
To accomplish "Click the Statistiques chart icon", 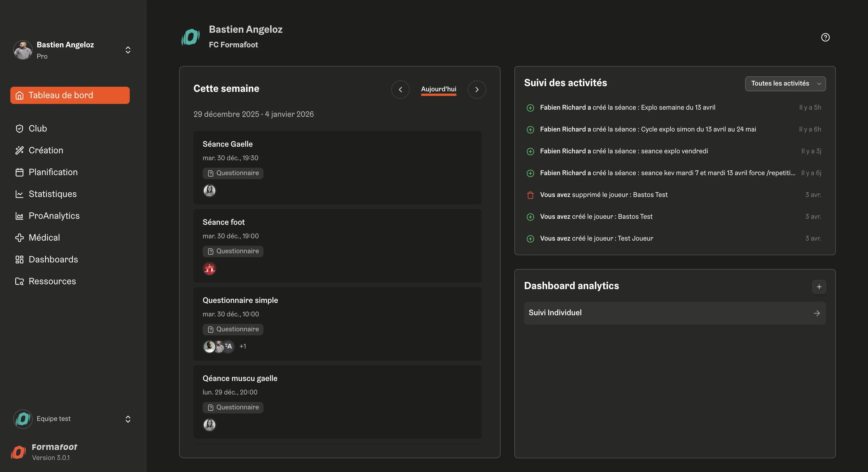I will point(20,194).
